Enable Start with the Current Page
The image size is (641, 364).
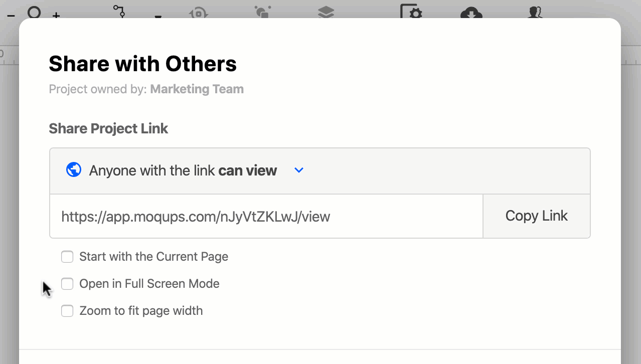pyautogui.click(x=67, y=256)
